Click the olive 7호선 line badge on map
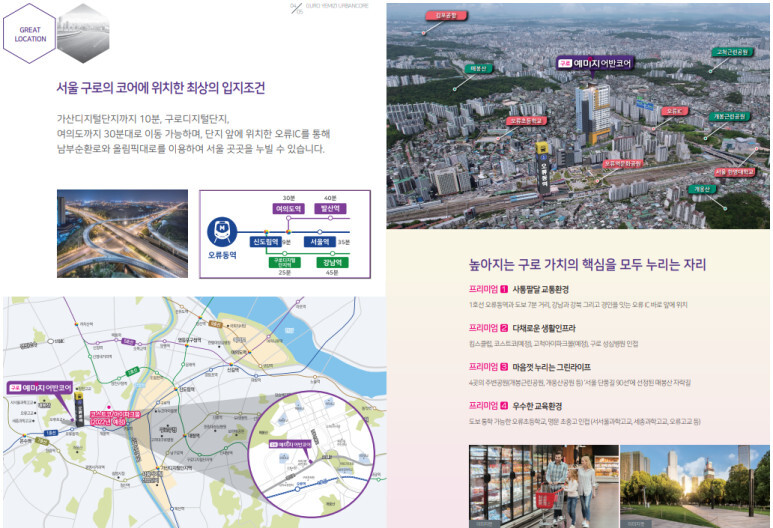Screen dimensions: 773x528 click(42, 442)
